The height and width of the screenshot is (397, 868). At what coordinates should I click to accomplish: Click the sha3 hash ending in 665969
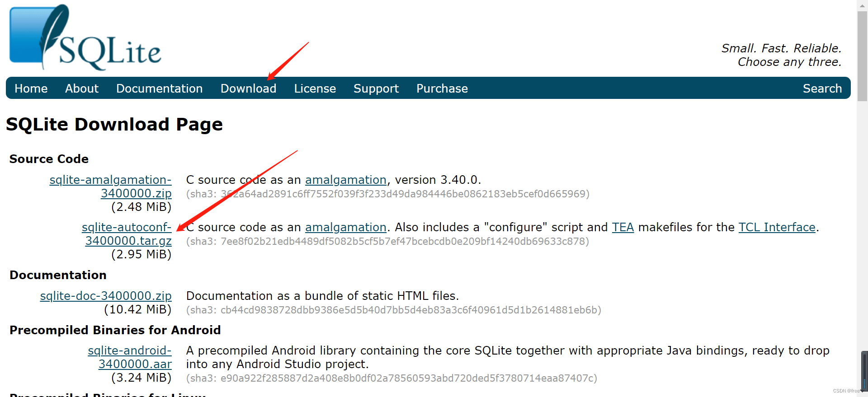[387, 194]
